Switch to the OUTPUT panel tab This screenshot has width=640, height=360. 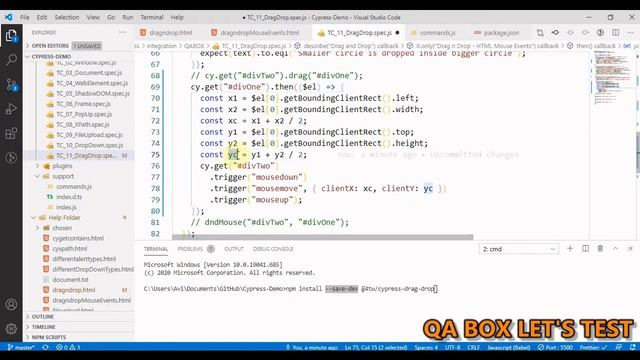click(x=234, y=249)
